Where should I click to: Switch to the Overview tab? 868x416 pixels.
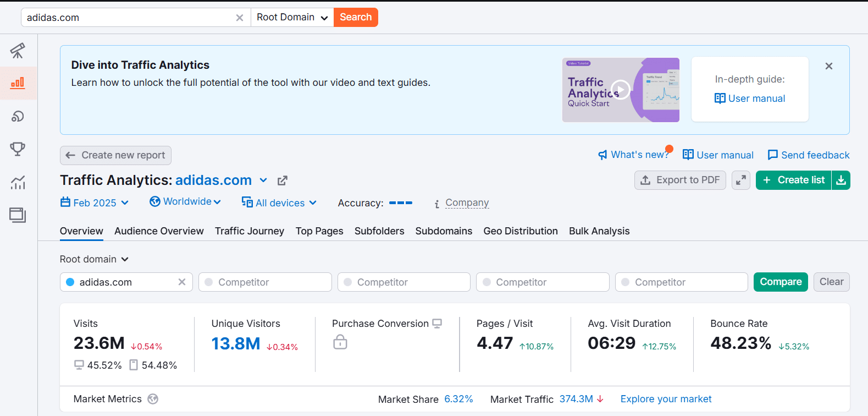click(x=81, y=231)
